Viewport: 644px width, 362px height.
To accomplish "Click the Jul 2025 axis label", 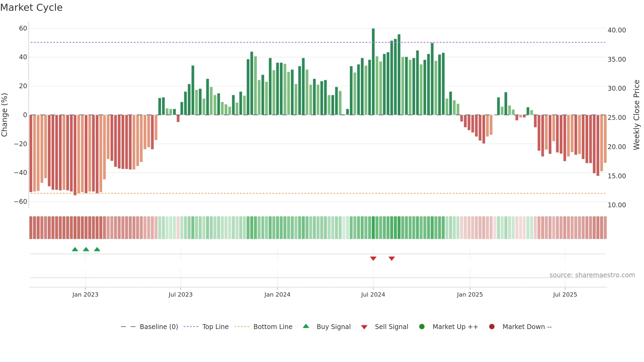I will [565, 294].
